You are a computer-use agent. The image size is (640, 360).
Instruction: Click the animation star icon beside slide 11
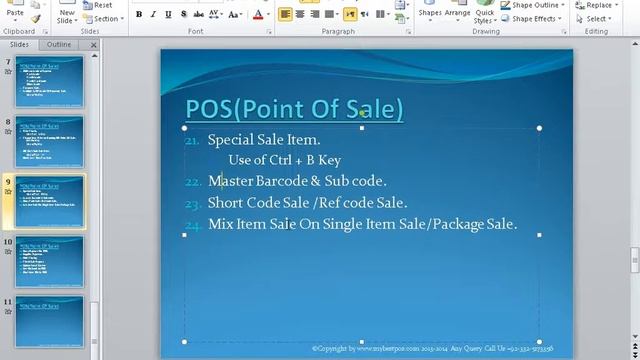[x=8, y=312]
